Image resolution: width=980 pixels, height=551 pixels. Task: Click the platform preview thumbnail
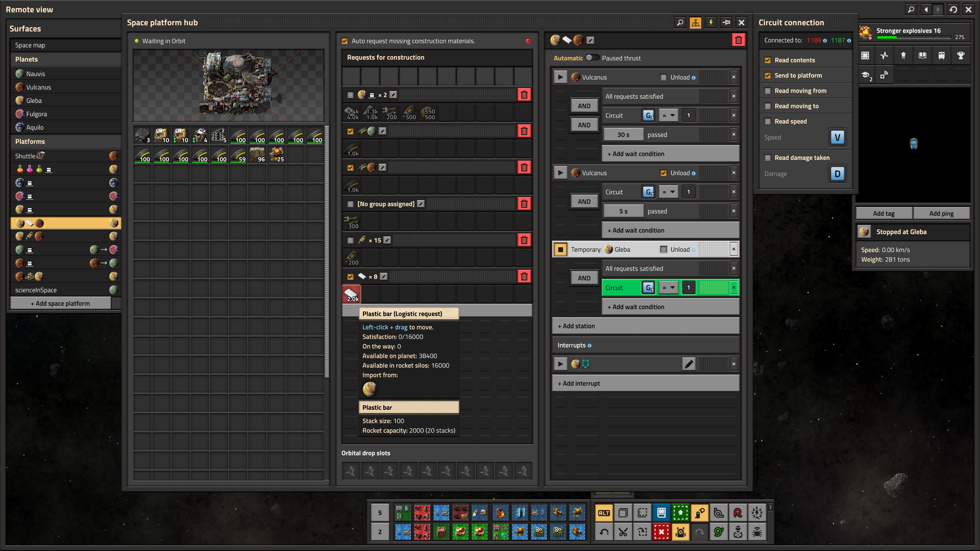pyautogui.click(x=229, y=85)
